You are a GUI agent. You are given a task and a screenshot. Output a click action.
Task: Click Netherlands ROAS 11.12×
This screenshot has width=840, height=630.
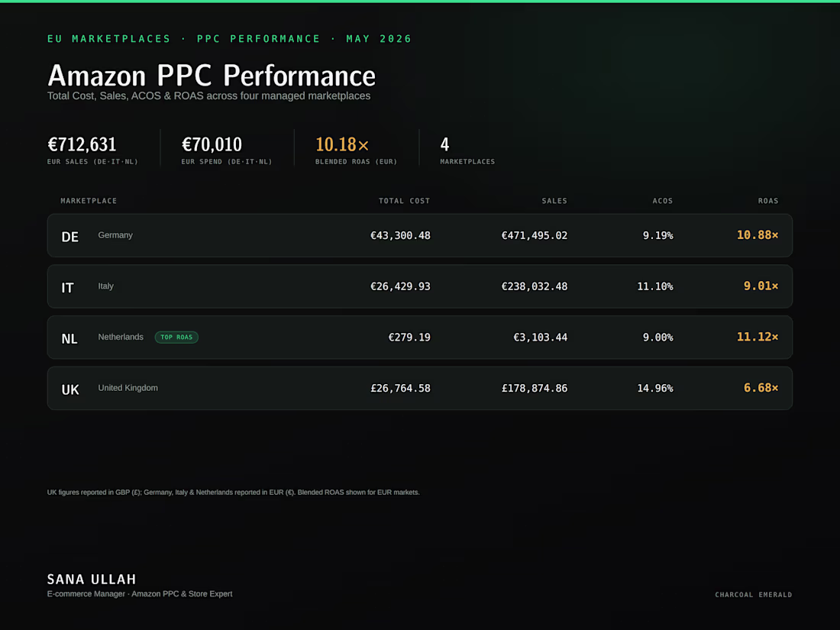tap(758, 337)
